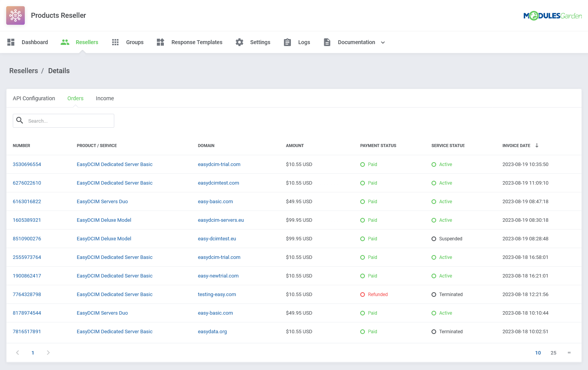Open order number 1900862417
Image resolution: width=588 pixels, height=370 pixels.
[27, 276]
